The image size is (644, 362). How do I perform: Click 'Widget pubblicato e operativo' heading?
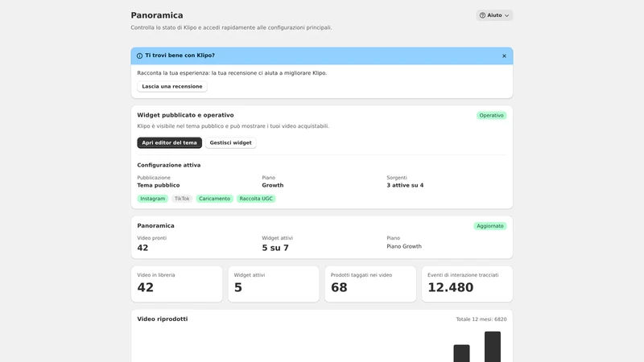click(185, 115)
